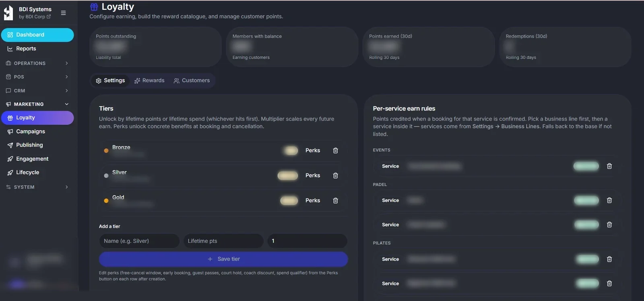This screenshot has height=301, width=644.
Task: Open Dashboard in the sidebar
Action: click(x=37, y=35)
